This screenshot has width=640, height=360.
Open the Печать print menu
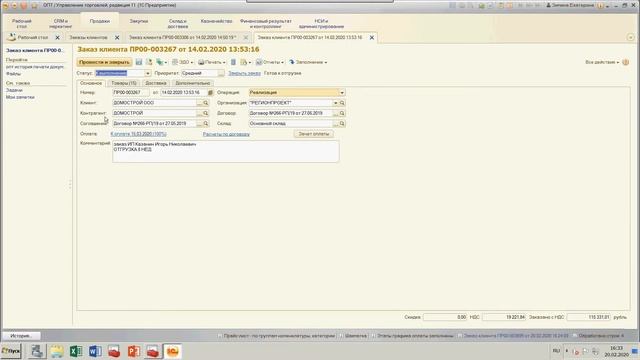pyautogui.click(x=211, y=62)
